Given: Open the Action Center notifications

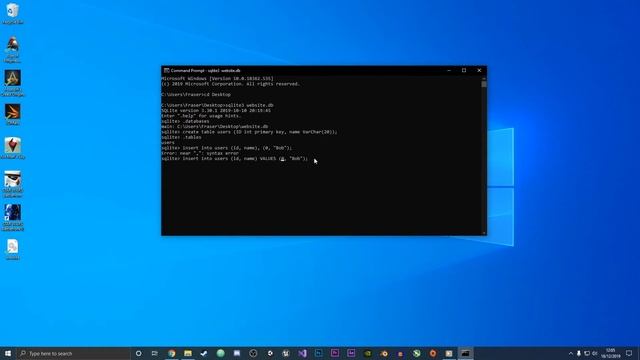Looking at the screenshot, I should click(x=629, y=353).
